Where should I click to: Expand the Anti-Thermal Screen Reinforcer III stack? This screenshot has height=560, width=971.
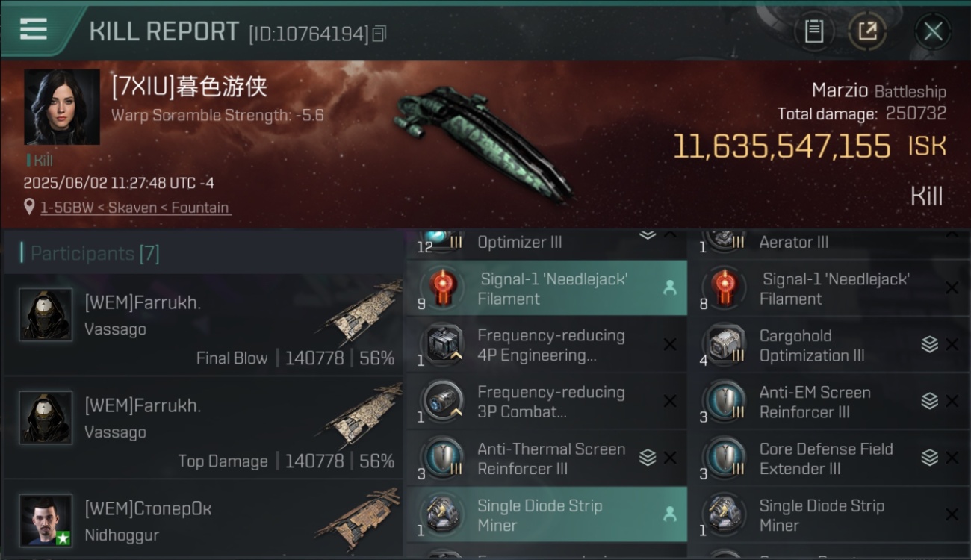point(648,458)
